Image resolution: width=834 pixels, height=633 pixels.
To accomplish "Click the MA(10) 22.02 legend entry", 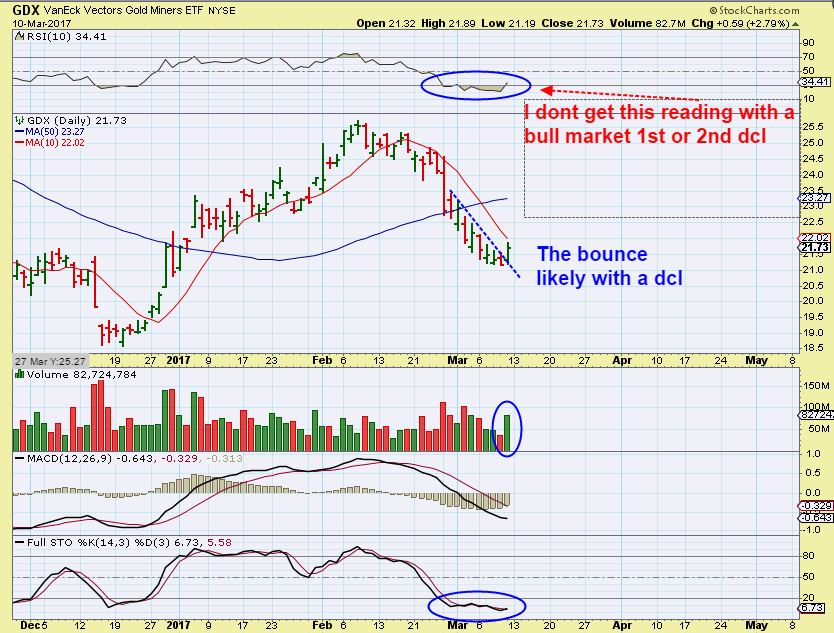I will point(49,143).
